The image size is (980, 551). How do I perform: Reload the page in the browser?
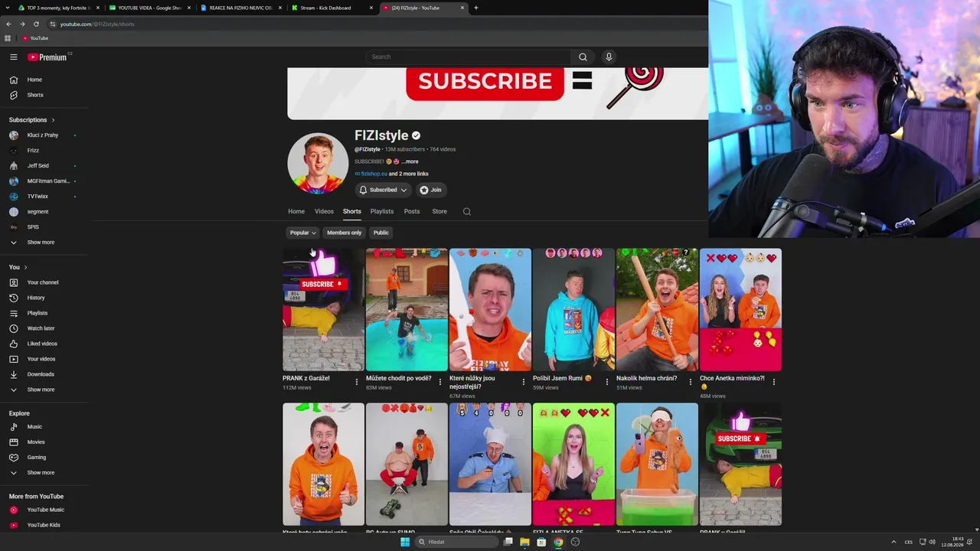(x=36, y=24)
